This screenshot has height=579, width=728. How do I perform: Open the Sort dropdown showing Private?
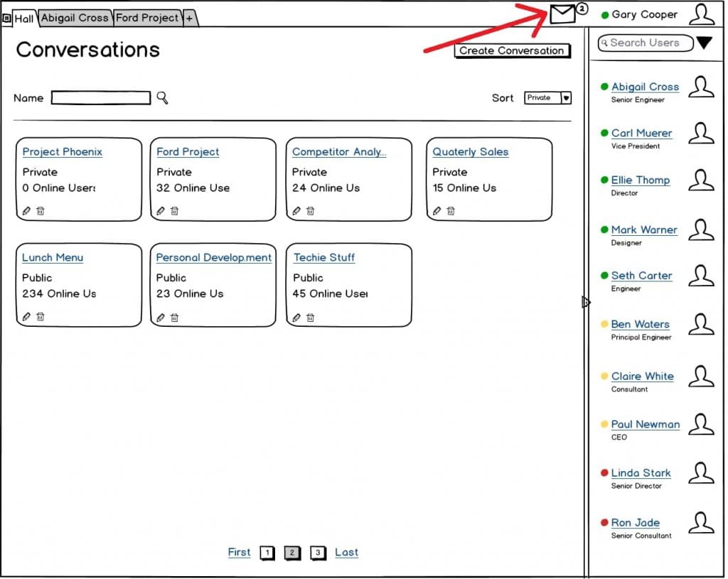click(548, 98)
